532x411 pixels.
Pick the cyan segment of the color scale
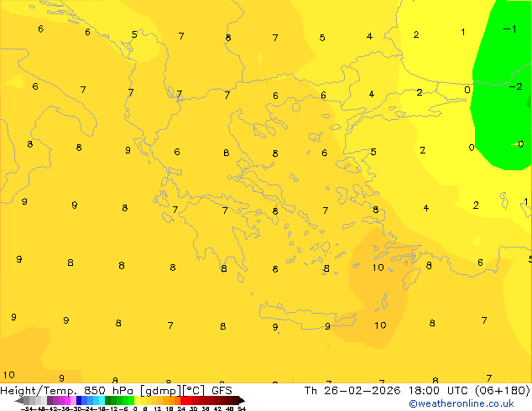[x=102, y=400]
